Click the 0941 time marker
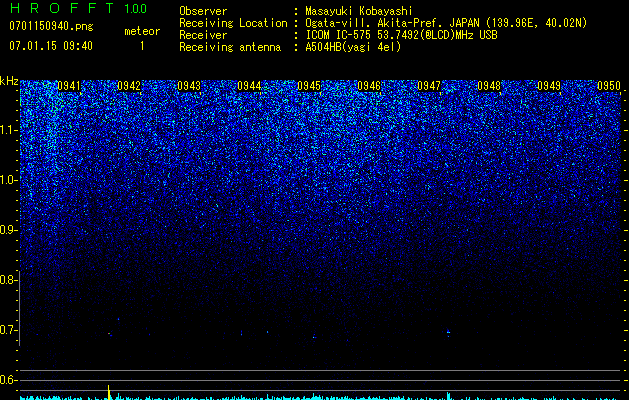This screenshot has height=400, width=629. (69, 86)
